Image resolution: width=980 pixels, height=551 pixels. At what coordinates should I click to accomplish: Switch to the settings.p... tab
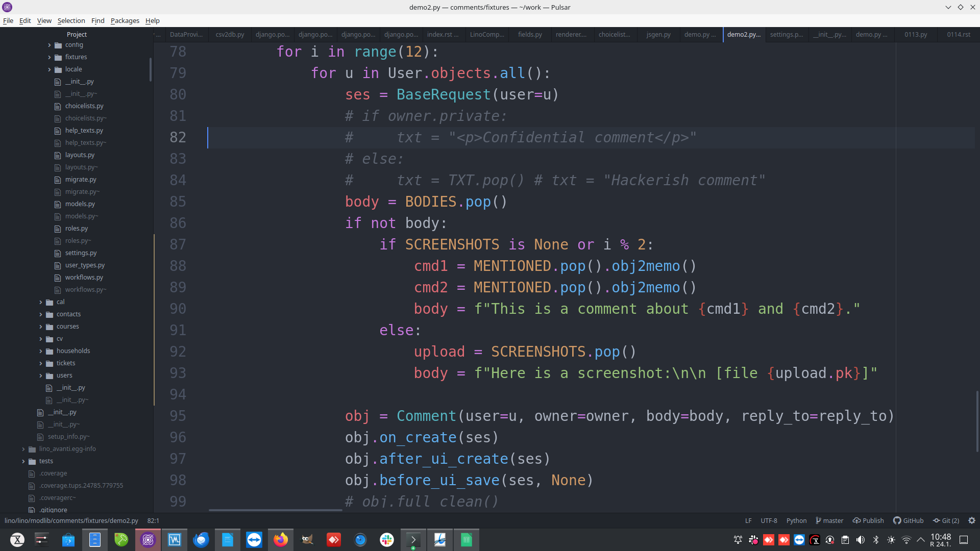(786, 34)
